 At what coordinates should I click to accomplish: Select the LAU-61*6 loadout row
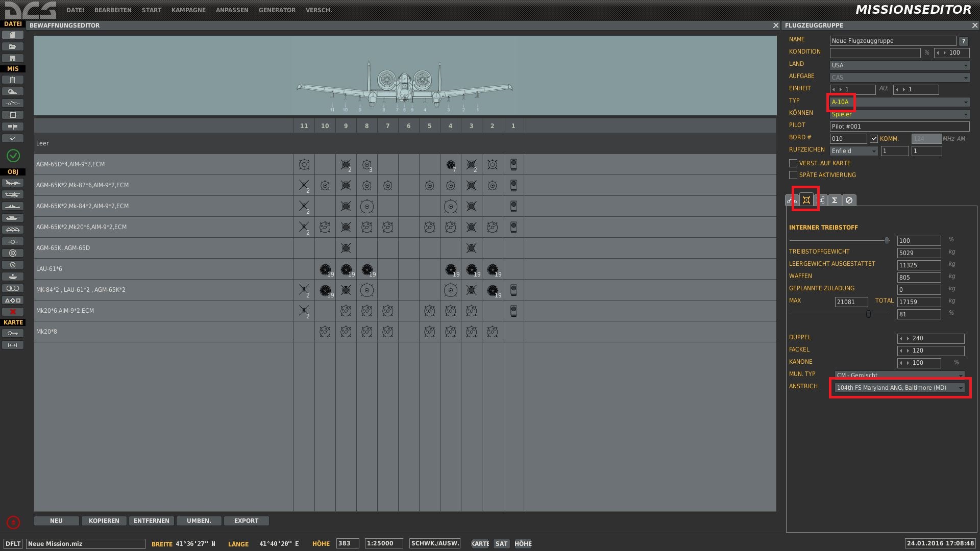(x=405, y=269)
